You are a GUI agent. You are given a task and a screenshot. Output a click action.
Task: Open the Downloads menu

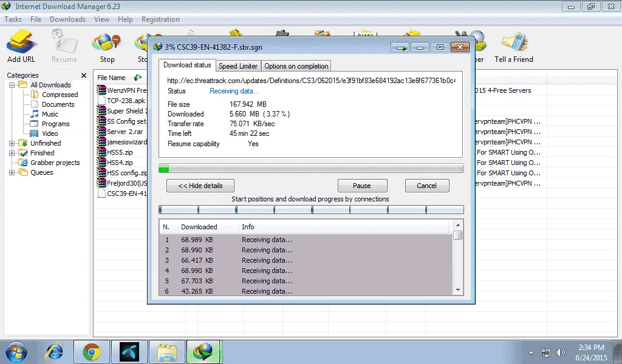[67, 19]
